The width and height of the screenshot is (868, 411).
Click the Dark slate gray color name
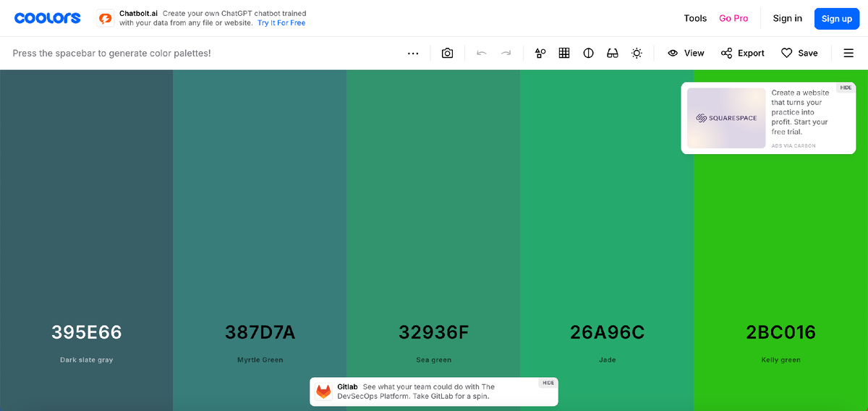click(87, 360)
